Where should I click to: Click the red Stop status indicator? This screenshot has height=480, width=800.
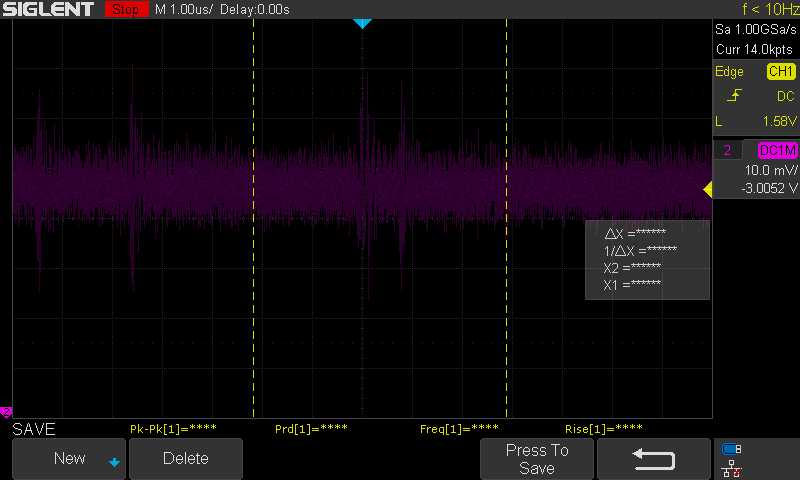[x=127, y=9]
